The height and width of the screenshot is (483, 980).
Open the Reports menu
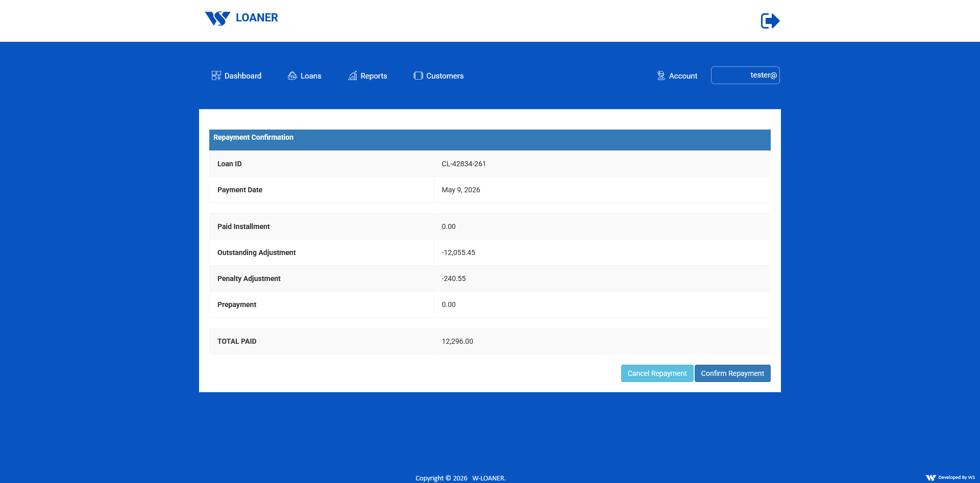tap(367, 75)
